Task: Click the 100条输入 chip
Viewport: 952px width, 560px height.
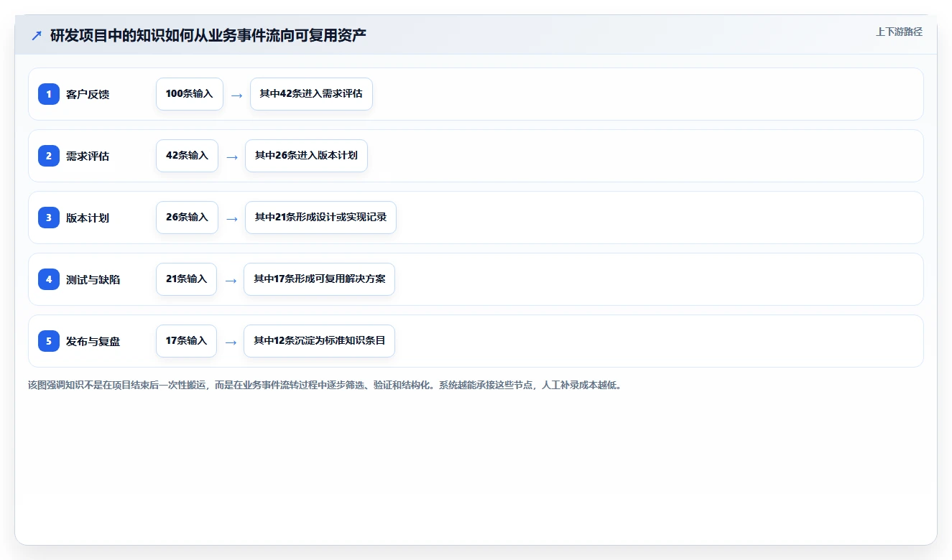Action: (x=190, y=94)
